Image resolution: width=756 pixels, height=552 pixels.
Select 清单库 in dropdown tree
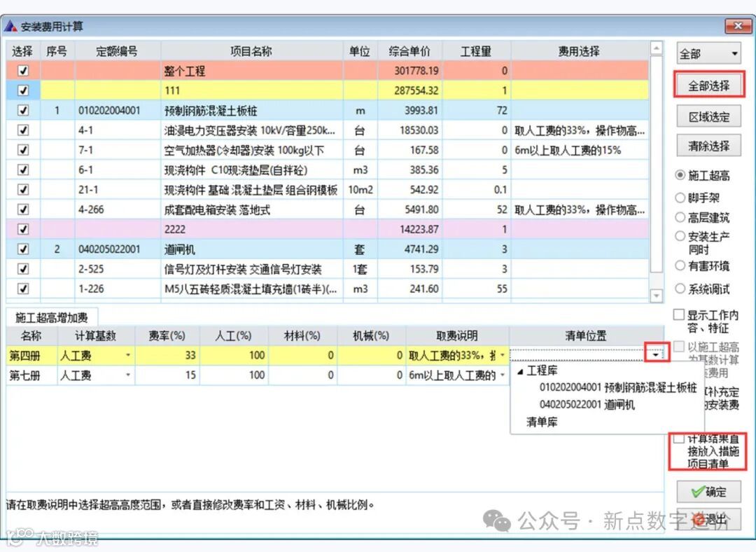[x=541, y=422]
